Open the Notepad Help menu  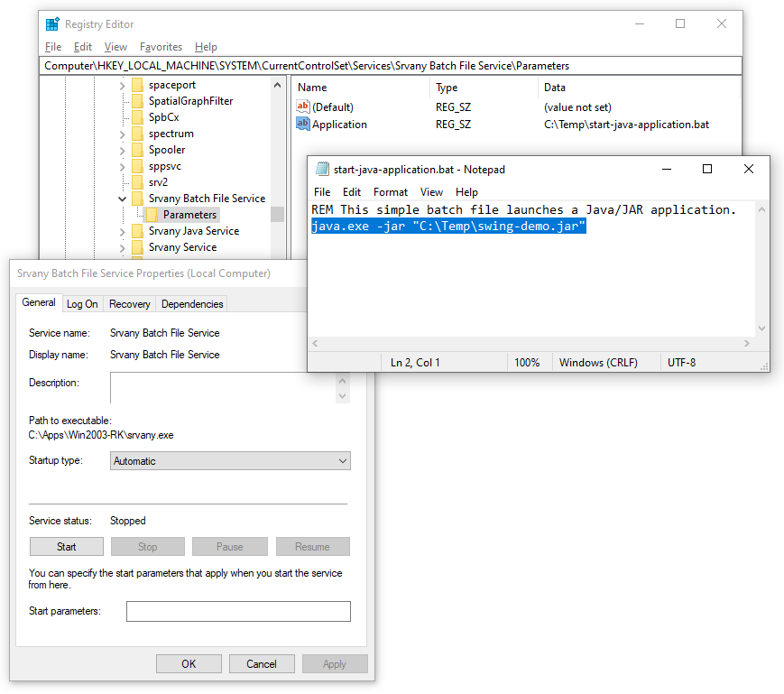click(466, 192)
